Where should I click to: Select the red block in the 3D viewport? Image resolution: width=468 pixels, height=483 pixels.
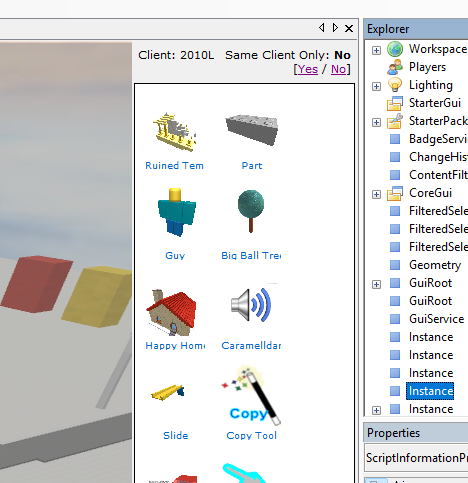(x=37, y=284)
